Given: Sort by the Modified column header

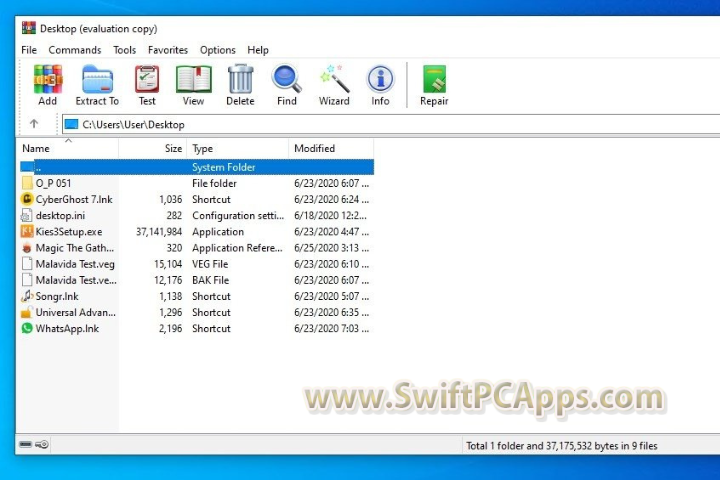Looking at the screenshot, I should point(331,148).
